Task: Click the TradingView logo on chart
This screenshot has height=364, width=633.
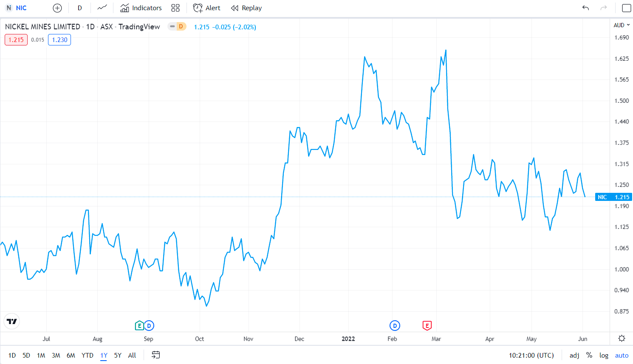Action: pyautogui.click(x=12, y=322)
